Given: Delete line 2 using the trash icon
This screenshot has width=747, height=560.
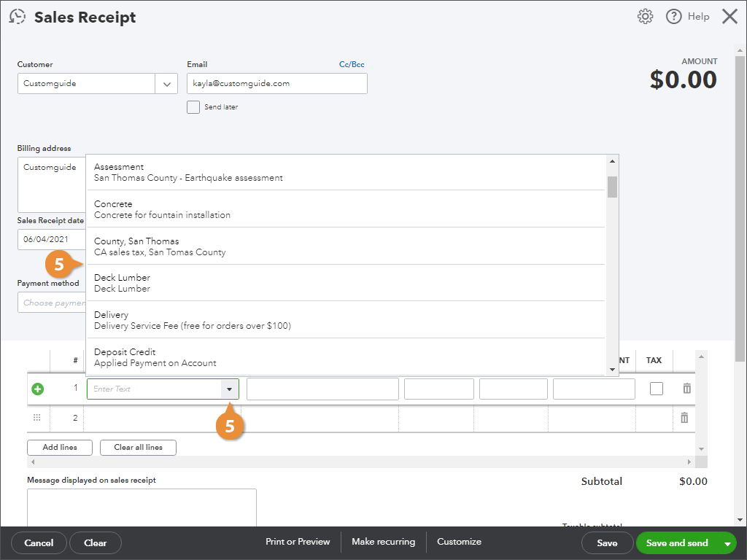Looking at the screenshot, I should [686, 417].
